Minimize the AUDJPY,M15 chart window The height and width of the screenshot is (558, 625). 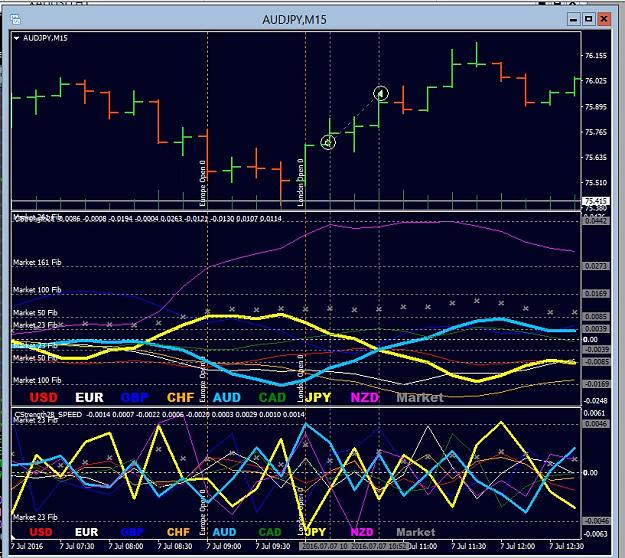click(574, 19)
